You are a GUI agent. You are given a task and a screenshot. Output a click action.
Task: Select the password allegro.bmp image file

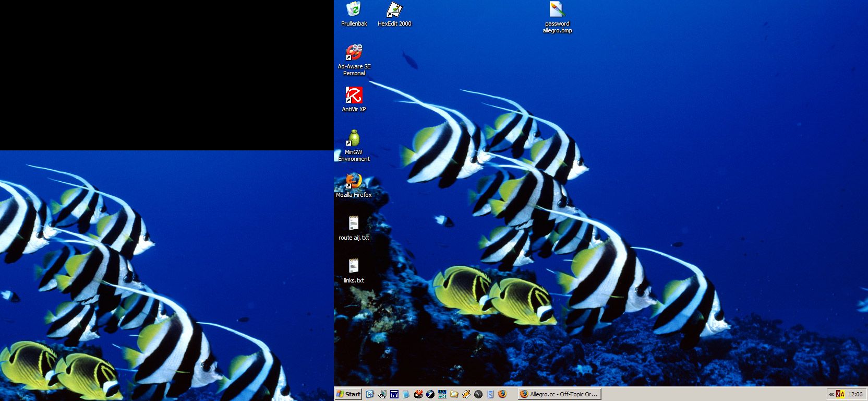point(557,10)
